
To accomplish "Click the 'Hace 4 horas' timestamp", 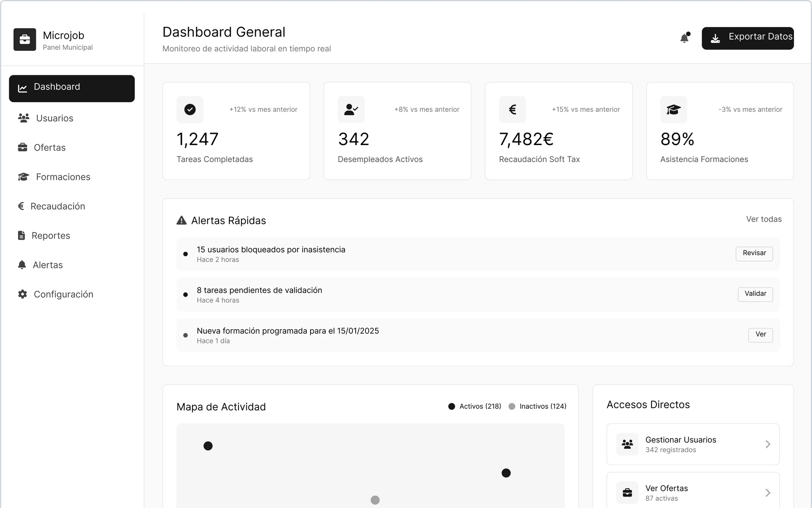I will tap(218, 300).
